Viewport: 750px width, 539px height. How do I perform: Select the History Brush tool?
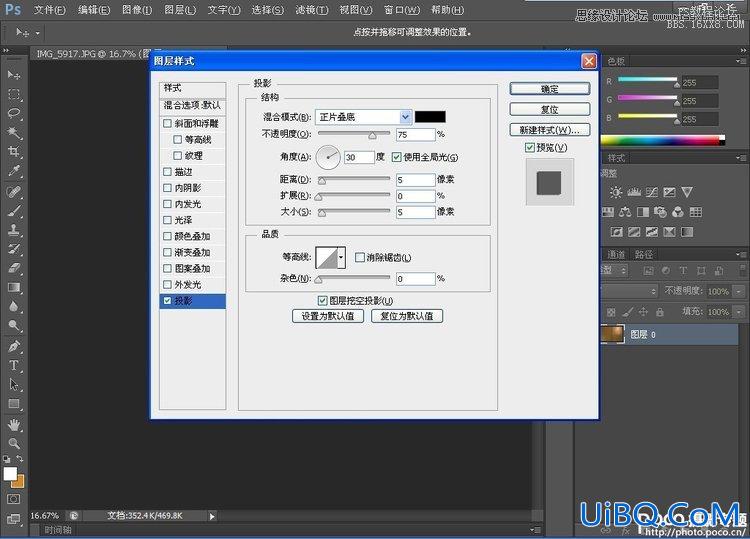pyautogui.click(x=14, y=249)
